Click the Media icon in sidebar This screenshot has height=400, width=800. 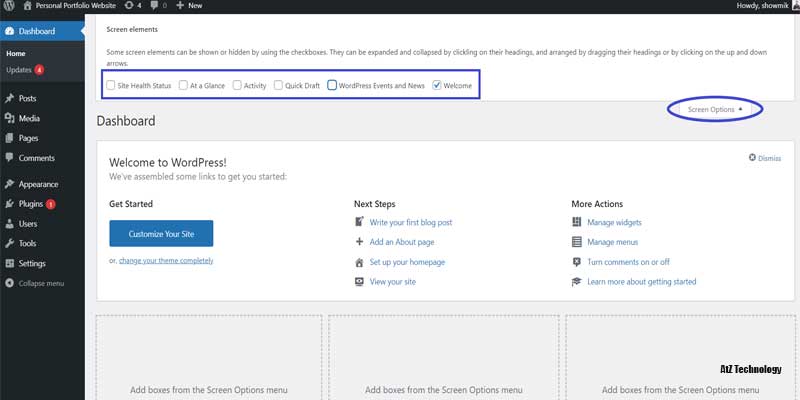9,118
